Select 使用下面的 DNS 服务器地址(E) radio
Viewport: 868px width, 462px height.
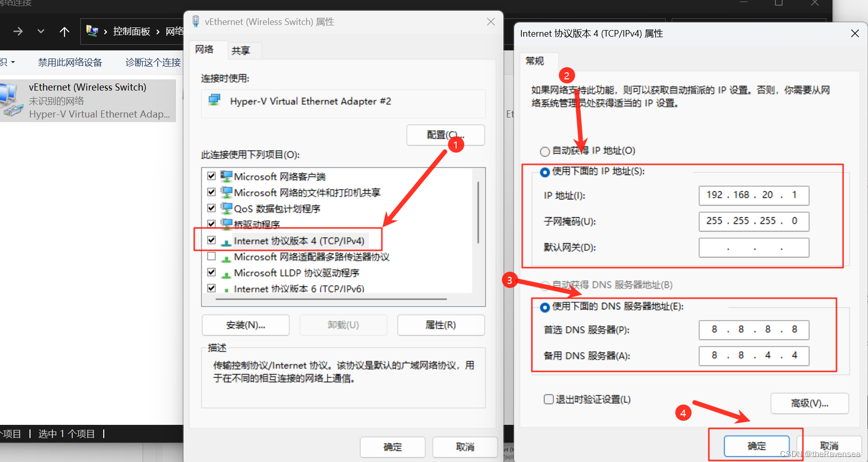coord(545,307)
